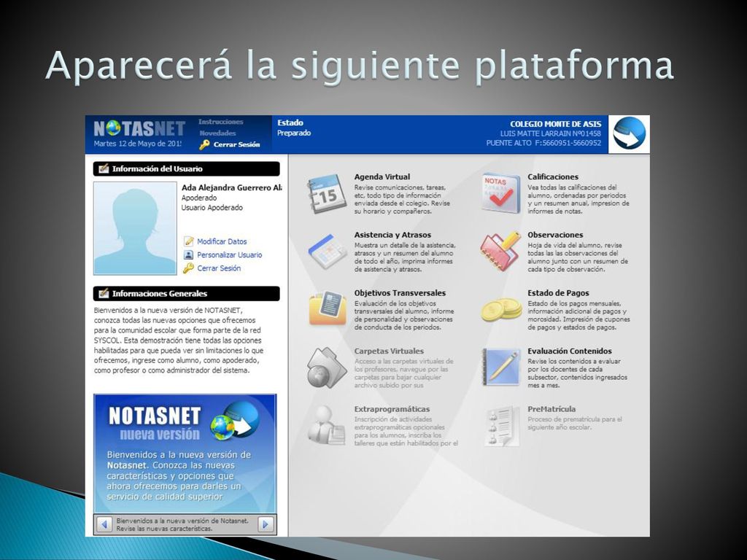747x560 pixels.
Task: Click the Información del Usuario header icon
Action: 104,168
